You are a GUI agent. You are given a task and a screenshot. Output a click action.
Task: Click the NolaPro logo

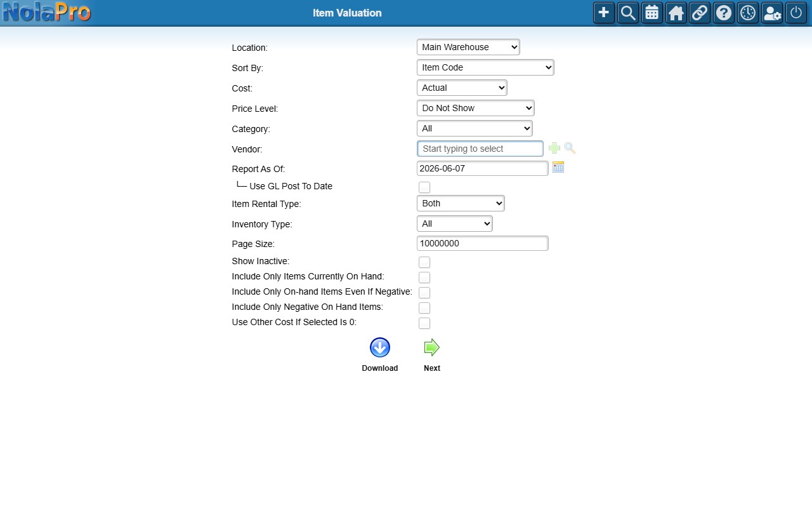pyautogui.click(x=47, y=12)
